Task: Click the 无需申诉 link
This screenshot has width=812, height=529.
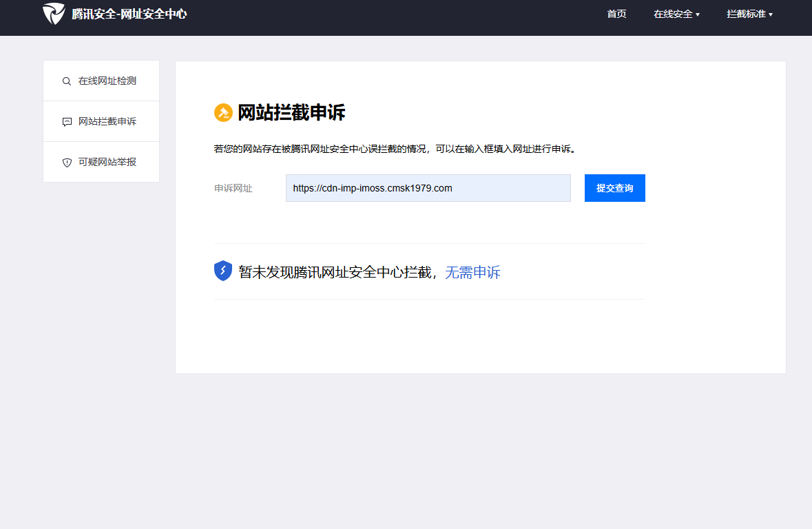Action: (x=472, y=272)
